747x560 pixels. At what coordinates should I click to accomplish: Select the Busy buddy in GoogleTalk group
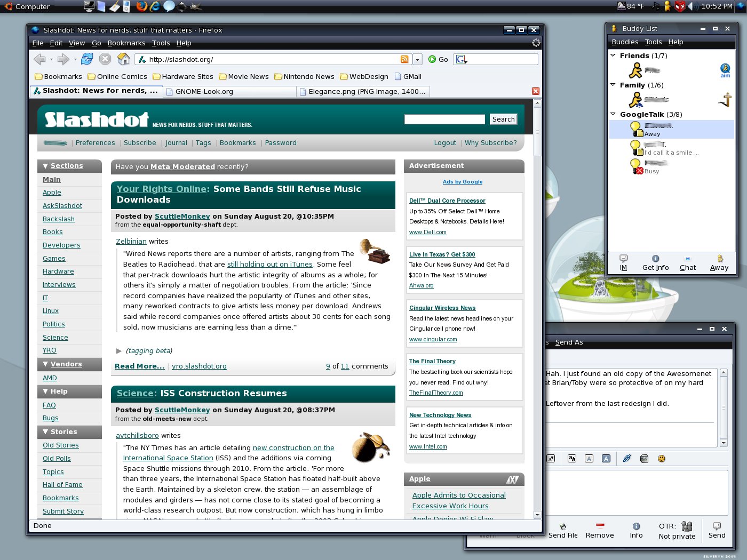(x=671, y=167)
